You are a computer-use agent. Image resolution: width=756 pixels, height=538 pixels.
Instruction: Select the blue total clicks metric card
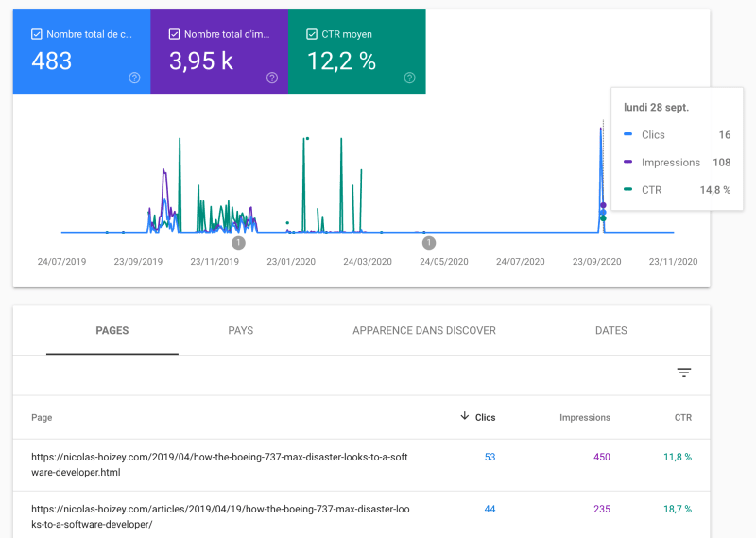click(x=81, y=52)
